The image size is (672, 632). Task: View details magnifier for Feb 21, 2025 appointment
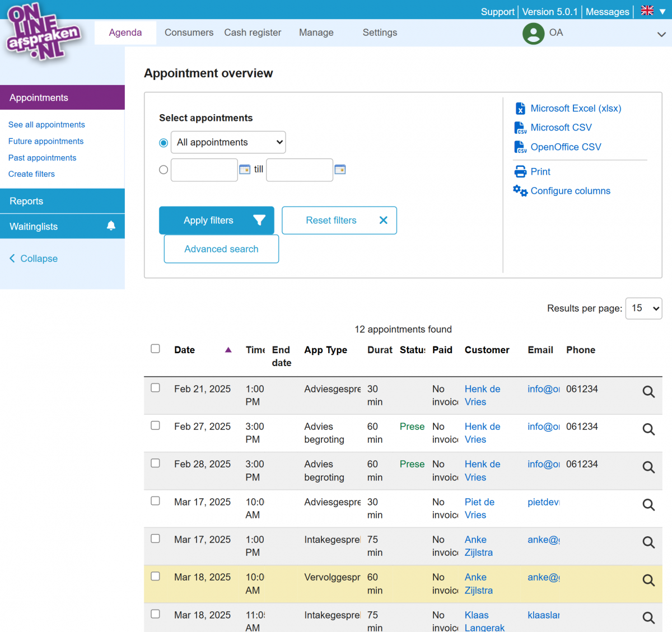click(648, 392)
